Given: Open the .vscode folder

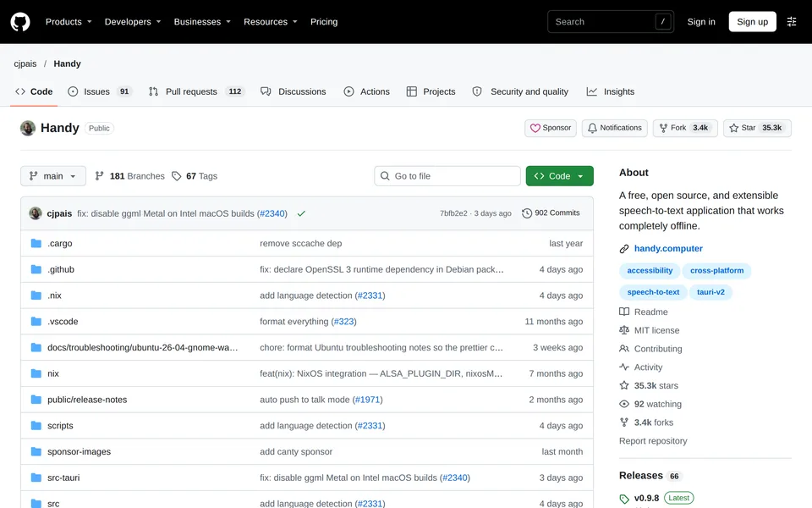Looking at the screenshot, I should tap(63, 322).
